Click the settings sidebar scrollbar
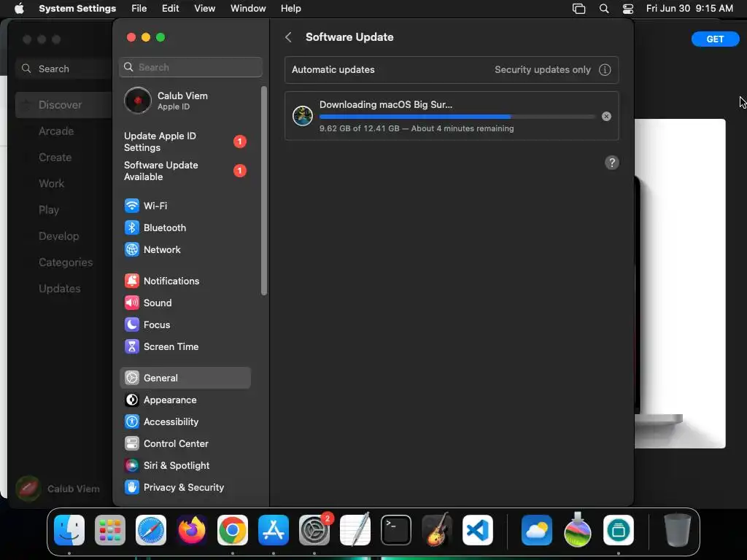747x560 pixels. pos(264,190)
